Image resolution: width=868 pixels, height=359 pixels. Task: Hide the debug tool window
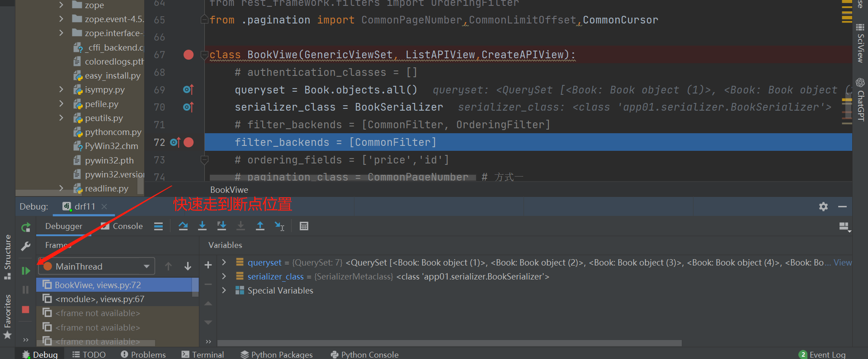click(x=842, y=206)
